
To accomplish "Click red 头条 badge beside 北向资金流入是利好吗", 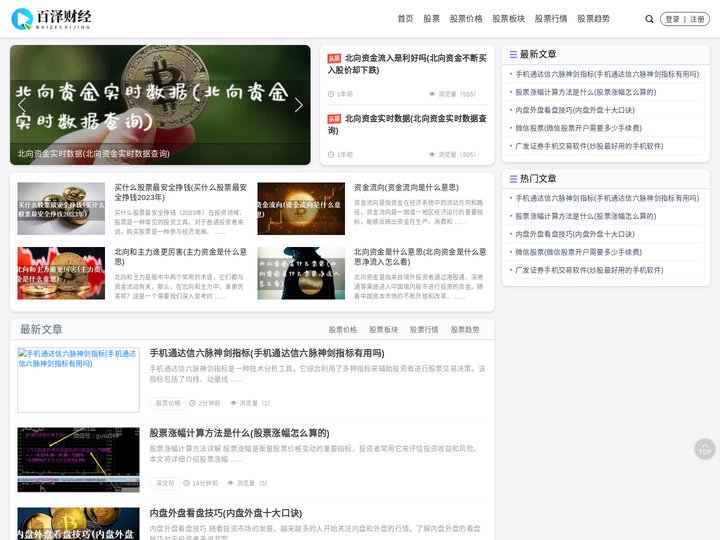I will tap(334, 58).
